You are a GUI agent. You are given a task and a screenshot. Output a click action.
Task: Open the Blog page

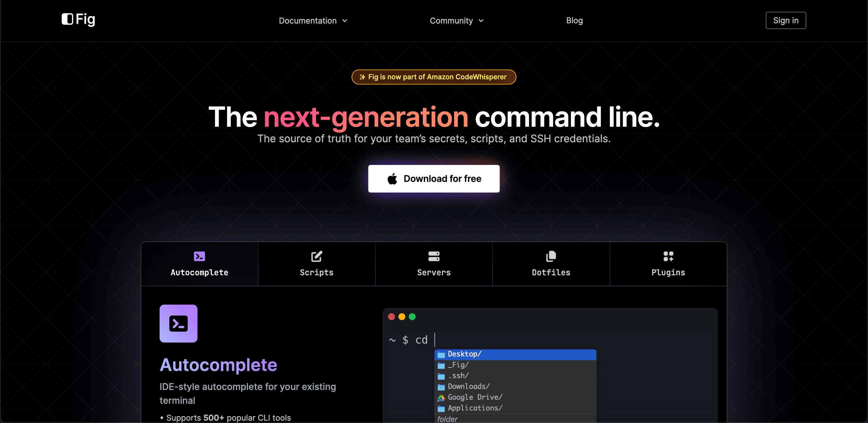point(574,21)
